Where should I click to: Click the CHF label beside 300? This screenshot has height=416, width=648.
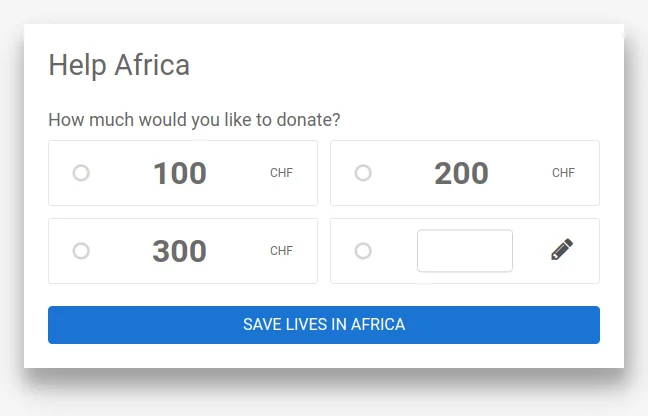click(x=281, y=251)
